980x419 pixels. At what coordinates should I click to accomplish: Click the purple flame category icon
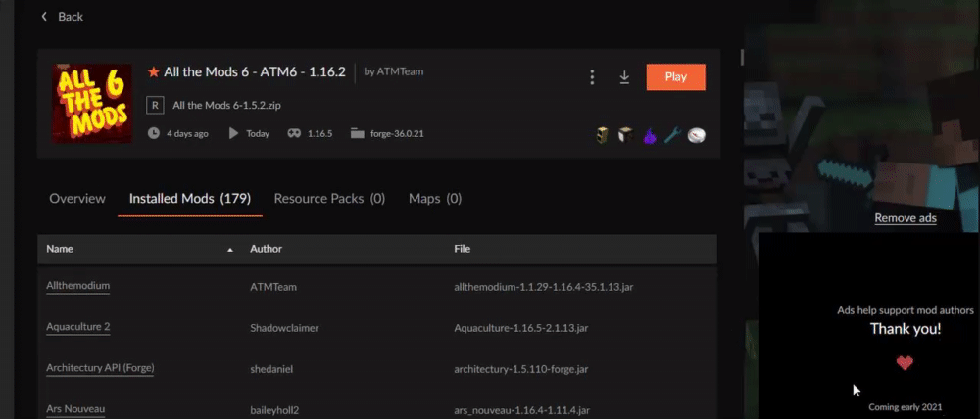click(x=650, y=135)
